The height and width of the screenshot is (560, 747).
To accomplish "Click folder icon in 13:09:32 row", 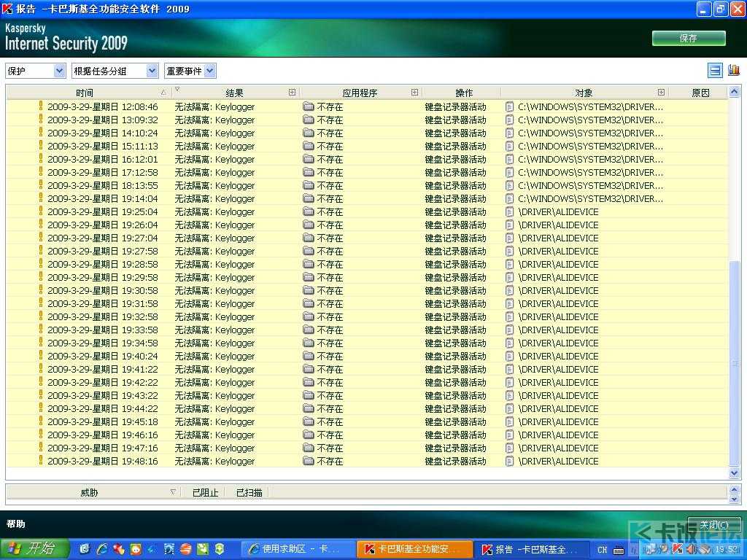I will point(309,120).
